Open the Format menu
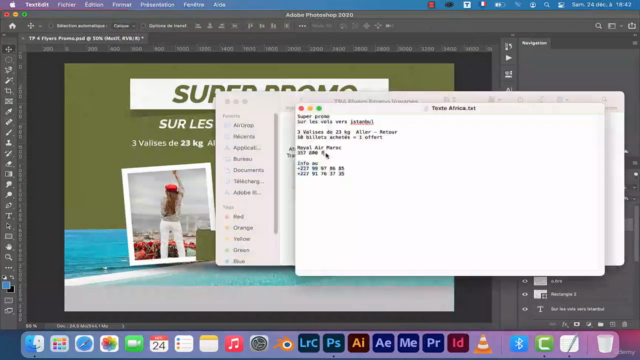The image size is (640, 360). coord(122,5)
